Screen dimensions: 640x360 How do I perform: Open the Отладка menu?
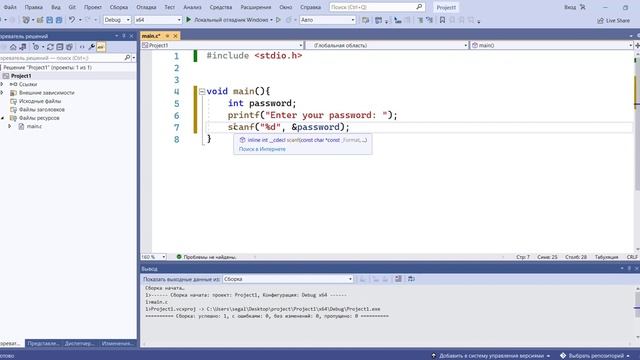tap(146, 7)
